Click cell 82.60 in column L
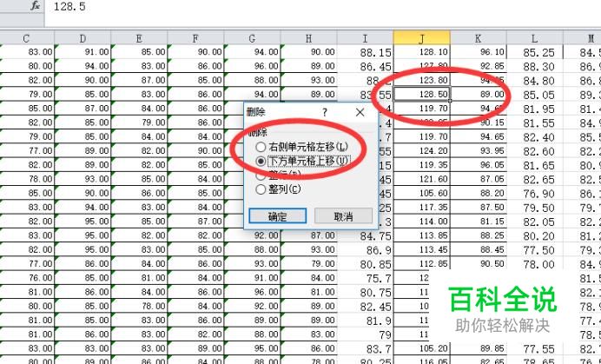 tap(535, 151)
